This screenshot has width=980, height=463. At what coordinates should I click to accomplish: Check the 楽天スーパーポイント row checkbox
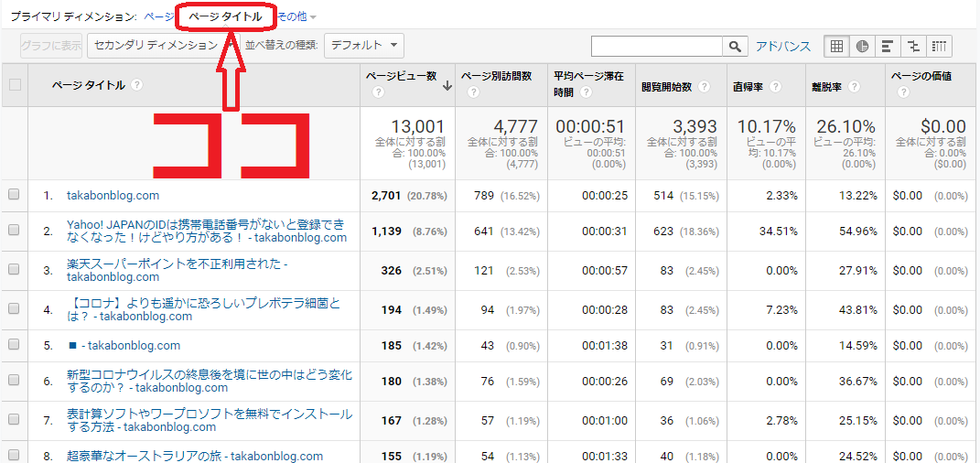14,270
